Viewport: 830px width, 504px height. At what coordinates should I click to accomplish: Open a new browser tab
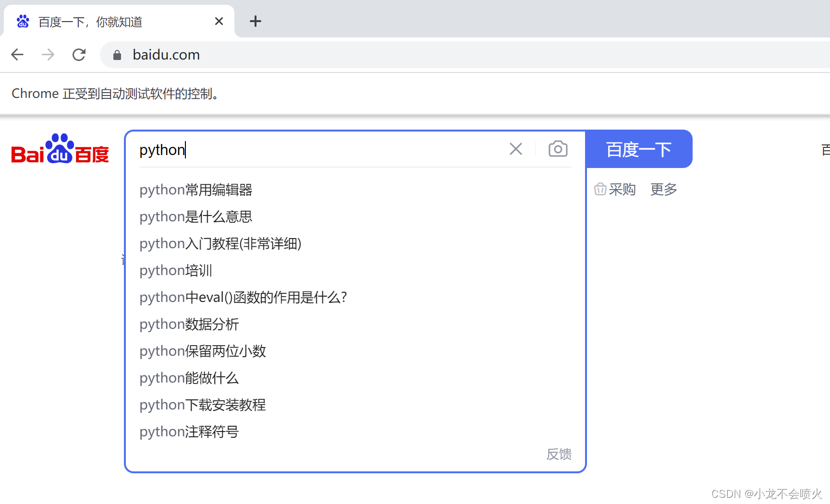click(x=256, y=21)
